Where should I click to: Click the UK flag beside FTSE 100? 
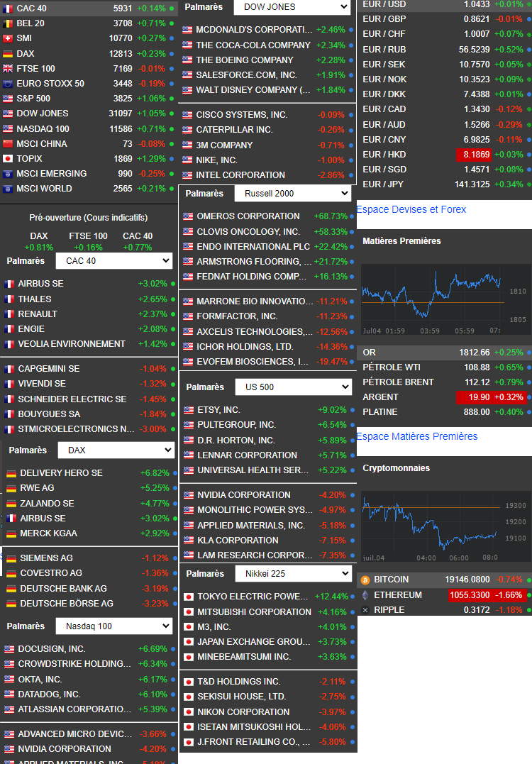coord(8,69)
